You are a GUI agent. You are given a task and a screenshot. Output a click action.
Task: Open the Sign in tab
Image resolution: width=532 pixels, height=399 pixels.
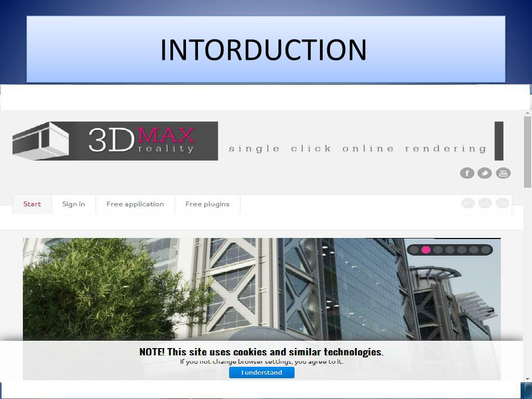(x=74, y=204)
